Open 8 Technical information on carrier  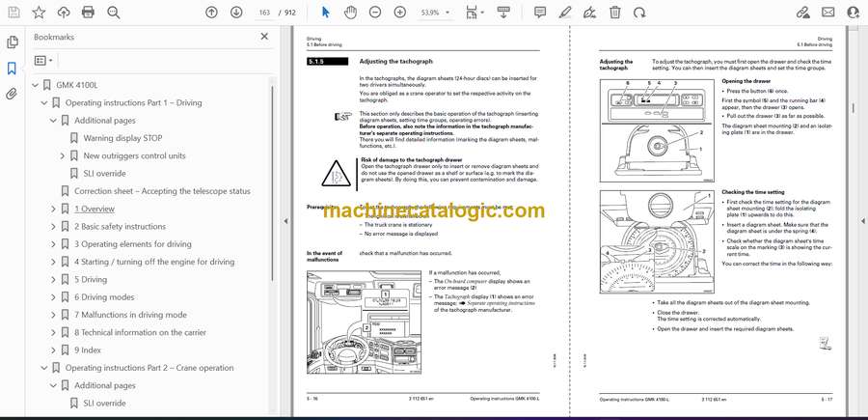point(140,332)
